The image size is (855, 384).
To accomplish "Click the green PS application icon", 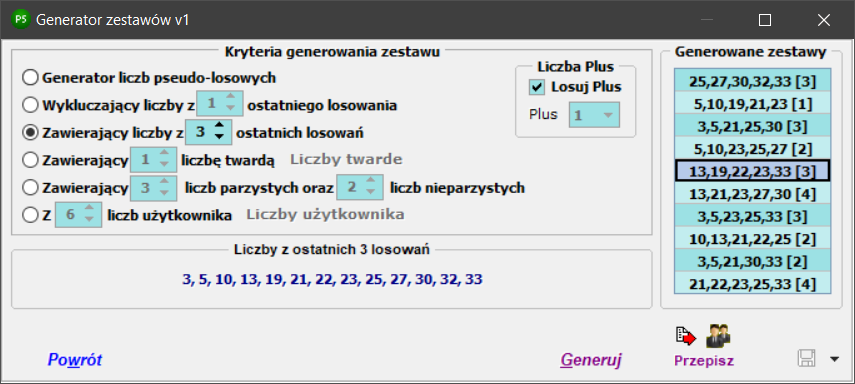I will [22, 20].
